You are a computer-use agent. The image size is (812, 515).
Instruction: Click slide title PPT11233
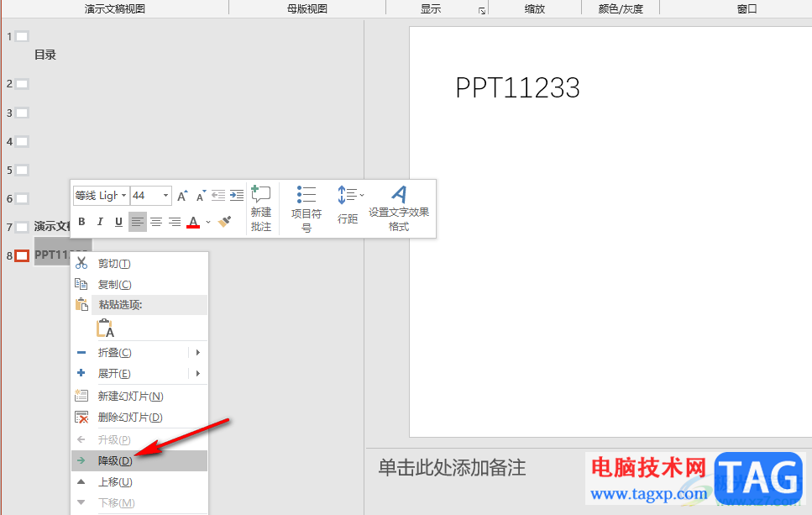click(517, 88)
